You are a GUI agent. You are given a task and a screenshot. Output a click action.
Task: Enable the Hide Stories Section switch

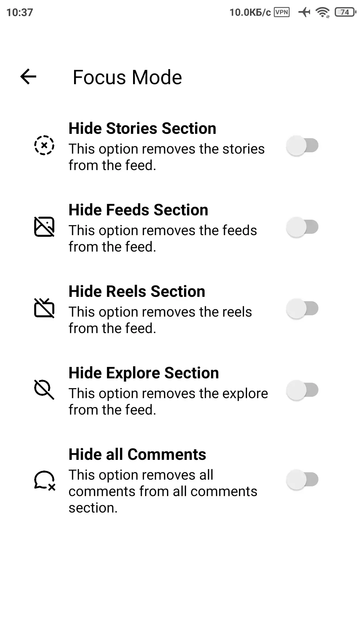302,146
